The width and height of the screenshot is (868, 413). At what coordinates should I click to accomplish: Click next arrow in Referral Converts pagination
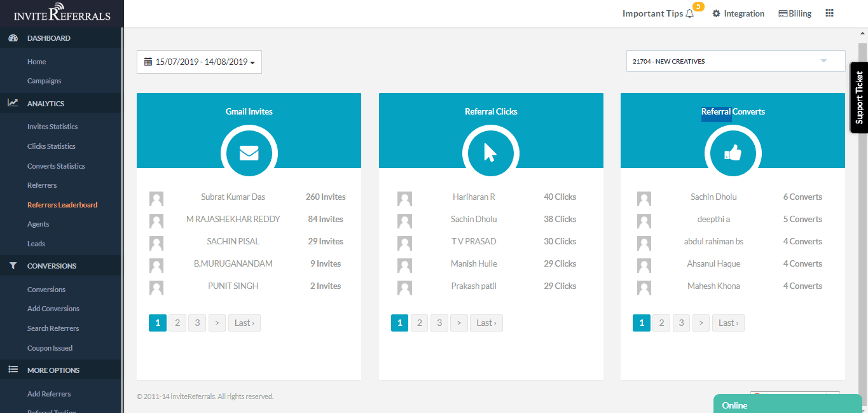(x=701, y=323)
